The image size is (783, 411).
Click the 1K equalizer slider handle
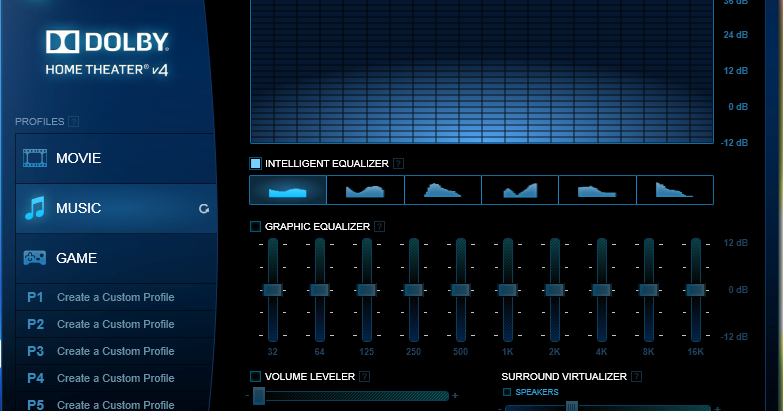[x=507, y=290]
